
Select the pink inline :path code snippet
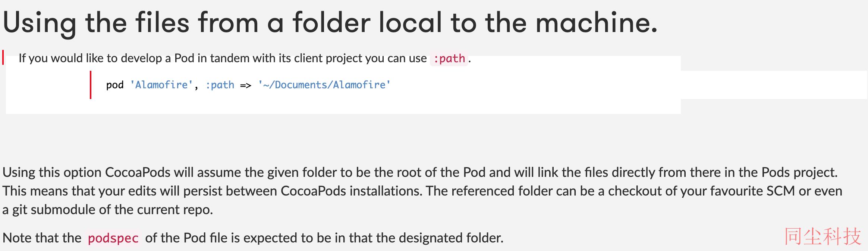tap(449, 58)
